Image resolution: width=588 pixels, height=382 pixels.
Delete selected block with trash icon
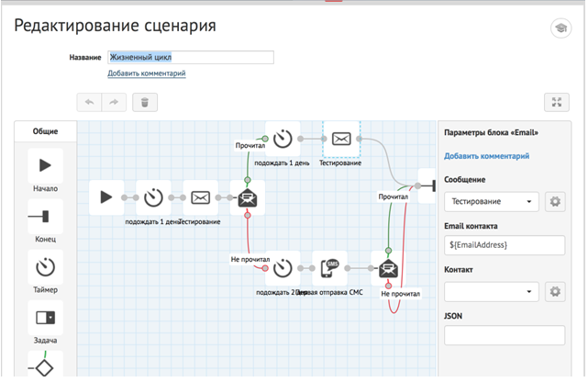145,103
